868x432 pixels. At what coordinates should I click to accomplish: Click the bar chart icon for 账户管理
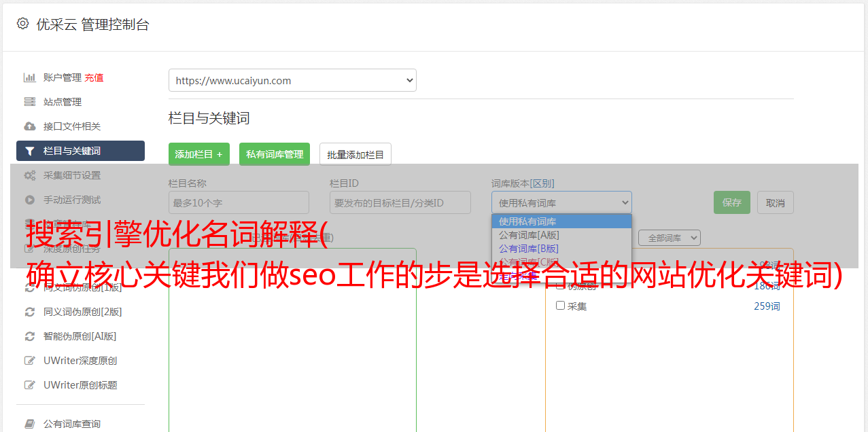[x=29, y=77]
